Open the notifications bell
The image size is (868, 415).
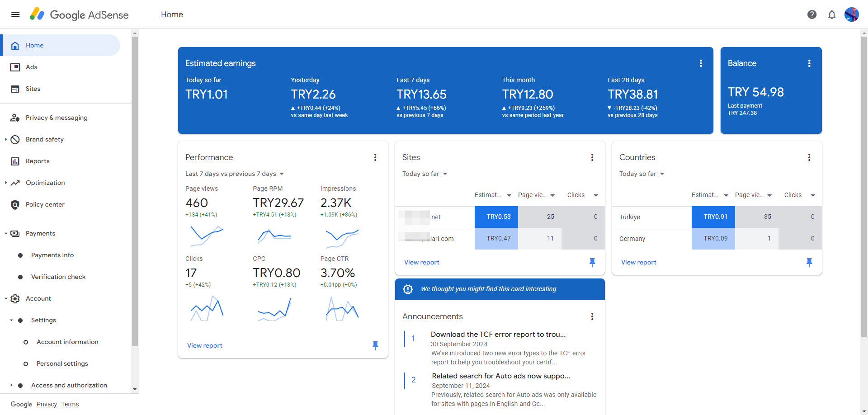coord(832,14)
